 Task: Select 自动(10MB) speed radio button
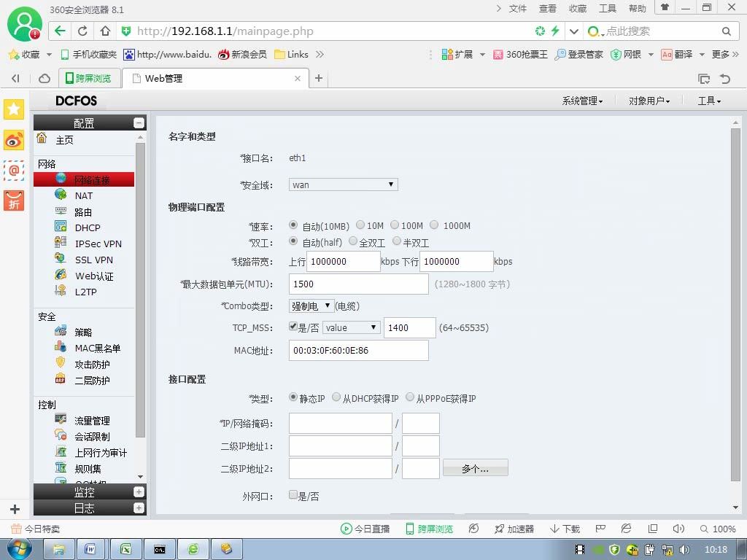293,225
